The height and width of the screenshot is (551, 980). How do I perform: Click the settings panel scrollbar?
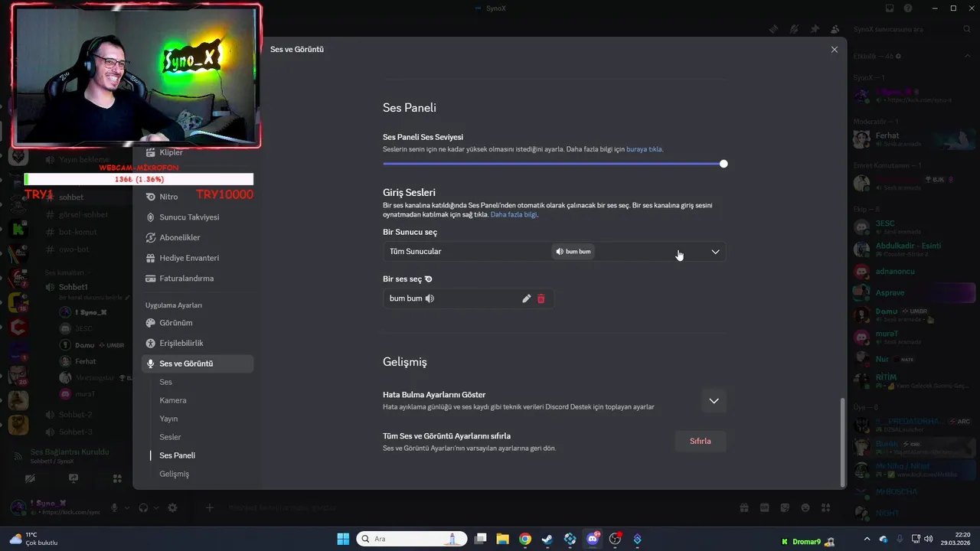click(843, 442)
